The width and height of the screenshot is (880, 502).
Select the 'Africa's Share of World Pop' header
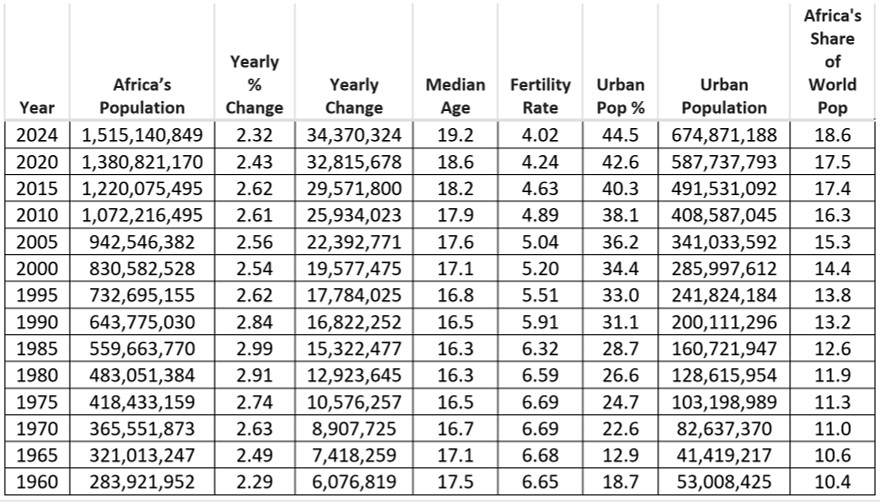(832, 62)
